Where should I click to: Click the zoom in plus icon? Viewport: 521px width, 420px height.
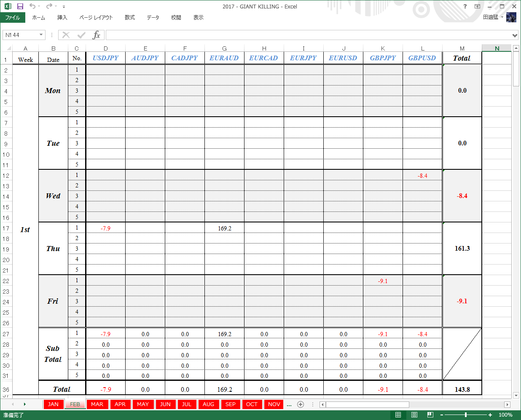(x=490, y=415)
